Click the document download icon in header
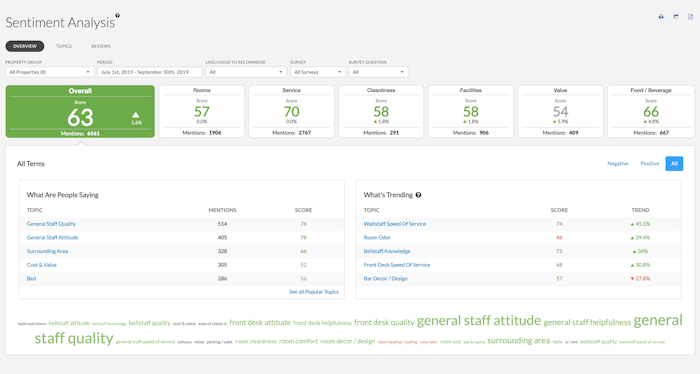Image resolution: width=700 pixels, height=374 pixels. pos(690,17)
